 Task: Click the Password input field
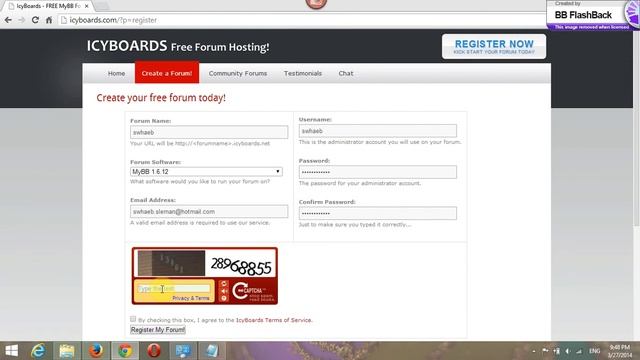pyautogui.click(x=378, y=172)
